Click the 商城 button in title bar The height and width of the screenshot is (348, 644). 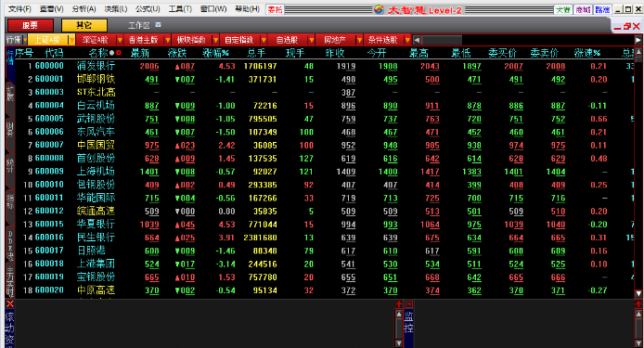coord(583,9)
